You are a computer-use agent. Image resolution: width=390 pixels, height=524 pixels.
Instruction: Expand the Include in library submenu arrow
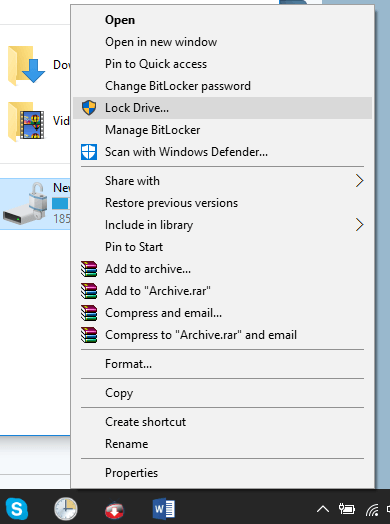coord(359,225)
